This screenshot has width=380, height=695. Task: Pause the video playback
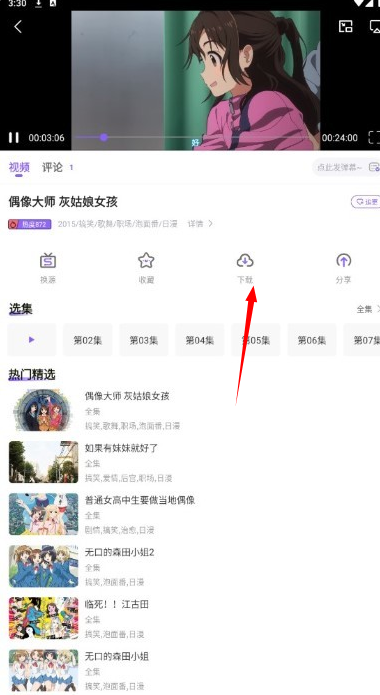point(14,137)
